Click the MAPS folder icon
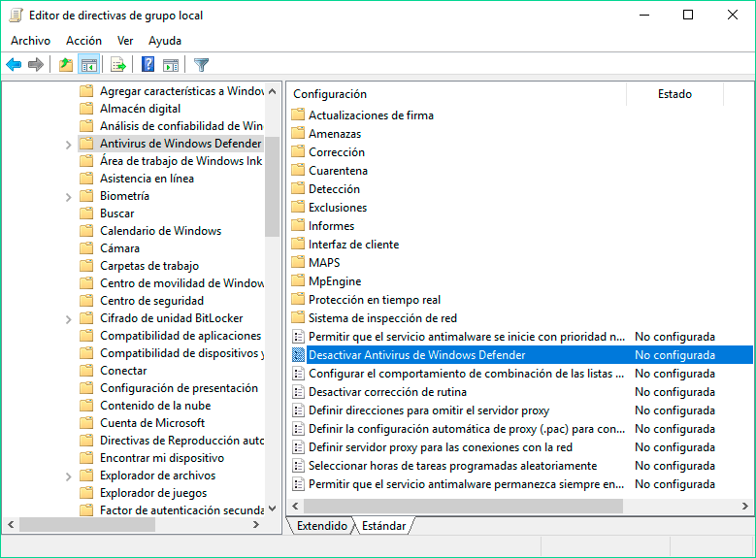 tap(299, 262)
